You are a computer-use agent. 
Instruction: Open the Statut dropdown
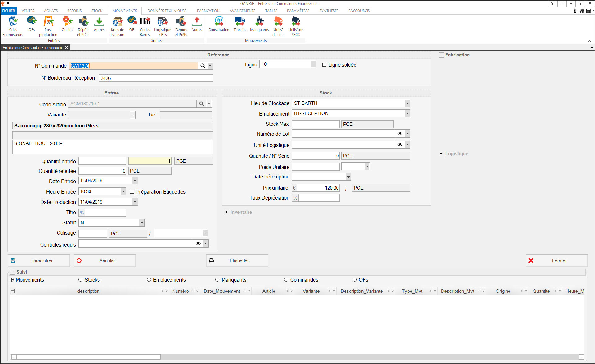pos(142,223)
